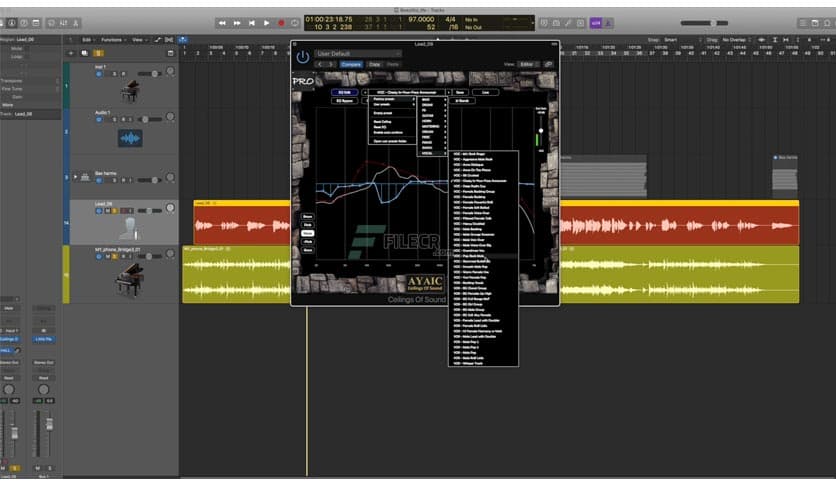Adjust the master volume slider in control bar
The width and height of the screenshot is (836, 484).
(704, 23)
